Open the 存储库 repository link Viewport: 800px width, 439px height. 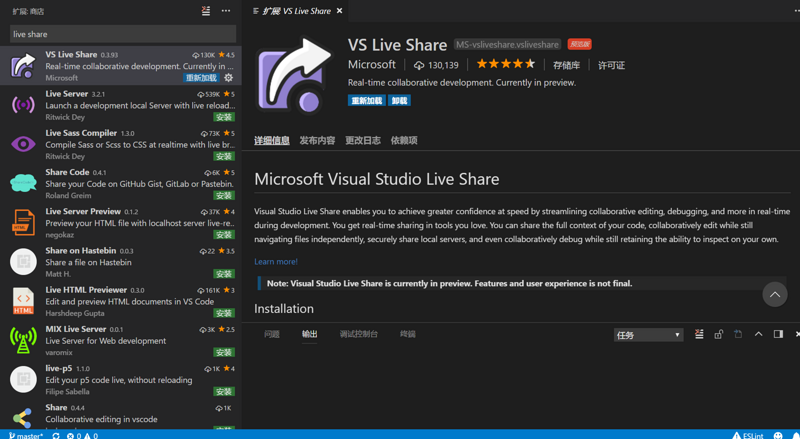(566, 65)
